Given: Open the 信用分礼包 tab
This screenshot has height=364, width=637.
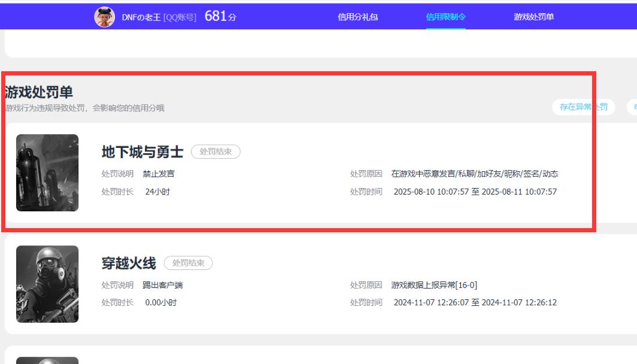Looking at the screenshot, I should tap(357, 17).
